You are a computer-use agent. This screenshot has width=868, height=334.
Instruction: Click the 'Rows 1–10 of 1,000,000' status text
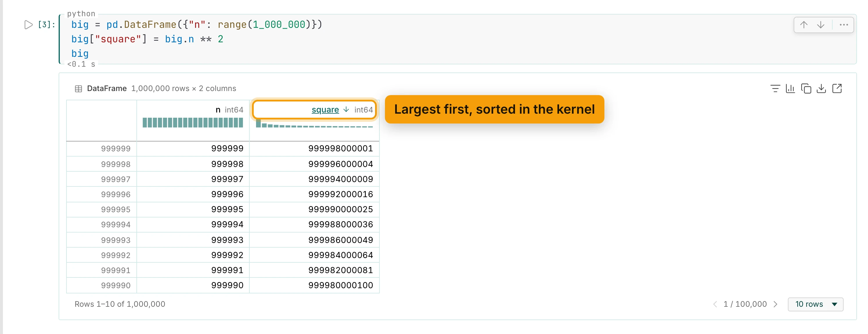120,304
